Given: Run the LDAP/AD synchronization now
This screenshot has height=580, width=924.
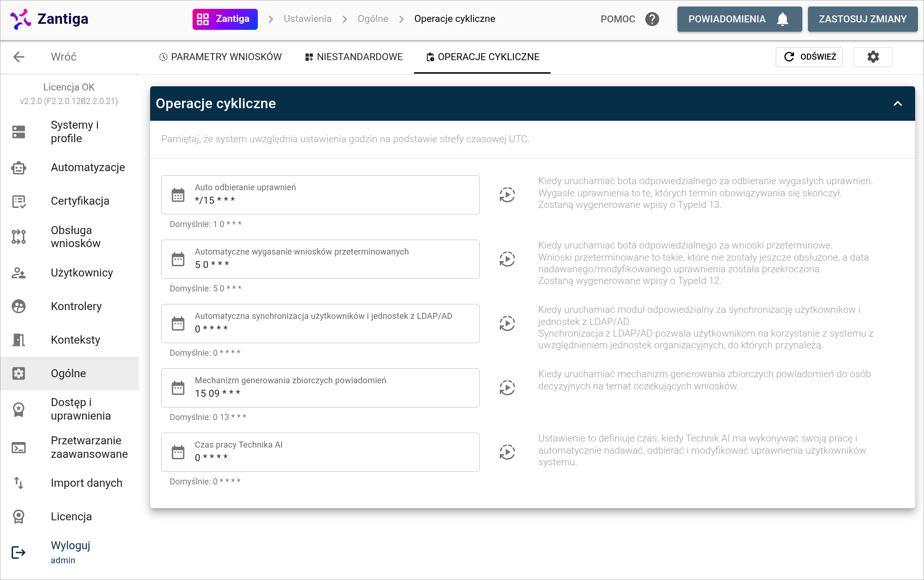Looking at the screenshot, I should point(507,324).
